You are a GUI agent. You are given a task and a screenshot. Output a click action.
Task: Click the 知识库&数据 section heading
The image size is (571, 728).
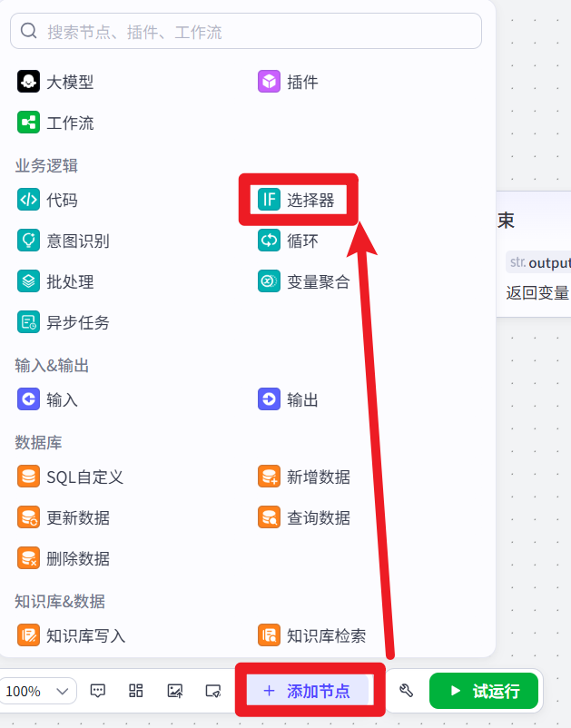click(60, 601)
